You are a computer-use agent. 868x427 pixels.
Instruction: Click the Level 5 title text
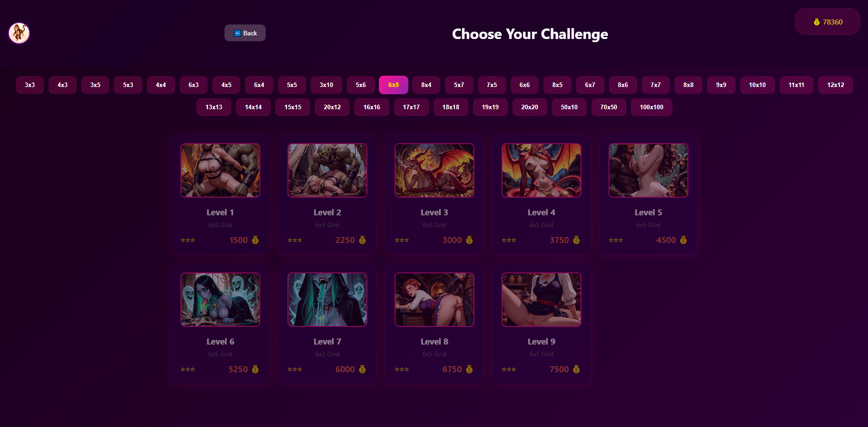(648, 213)
